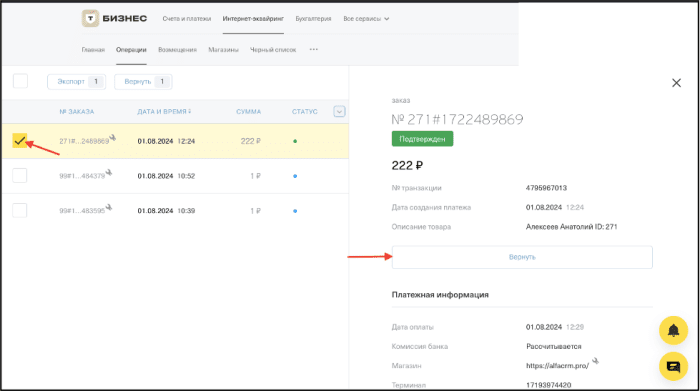
Task: Select order number 99#1…484379
Action: pos(82,176)
